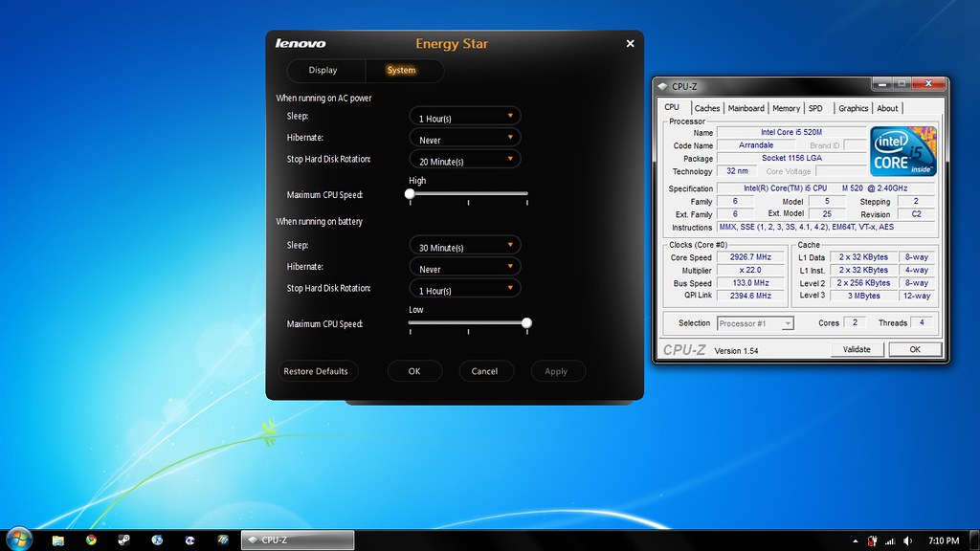This screenshot has width=980, height=551.
Task: Select the System tab in Energy Star
Action: pyautogui.click(x=401, y=71)
